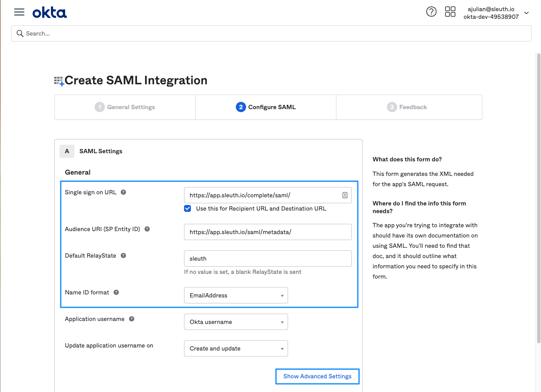Go to the Feedback step tab
Viewport: 541px width, 392px height.
pos(407,107)
